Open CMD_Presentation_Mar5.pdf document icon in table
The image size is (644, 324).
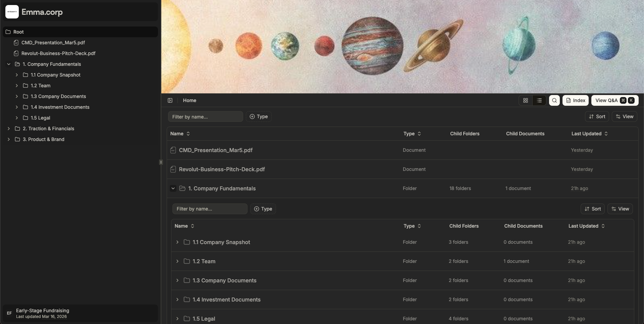click(173, 150)
